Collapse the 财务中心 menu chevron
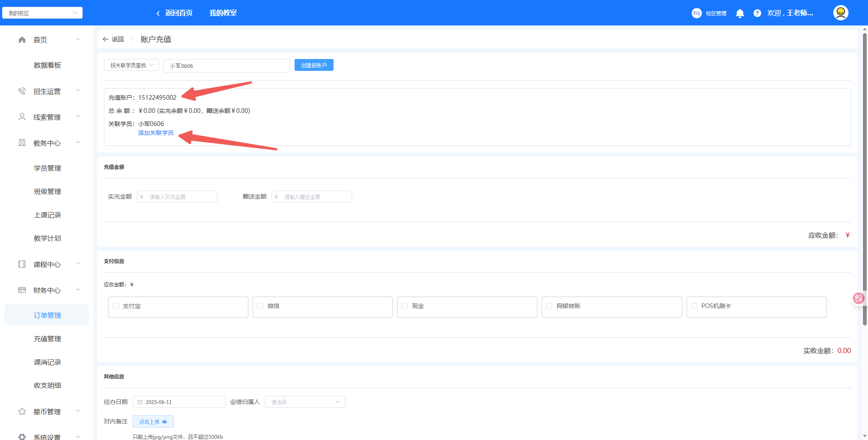Image resolution: width=868 pixels, height=440 pixels. tap(78, 290)
